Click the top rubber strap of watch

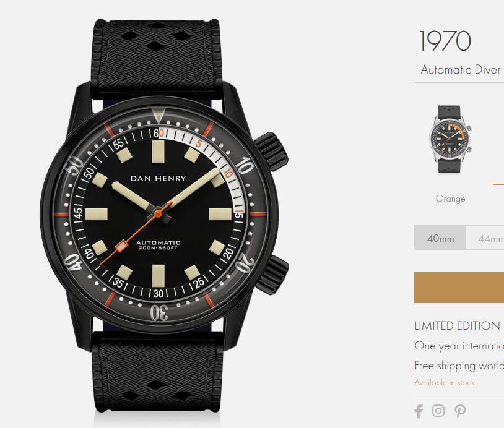[x=159, y=49]
